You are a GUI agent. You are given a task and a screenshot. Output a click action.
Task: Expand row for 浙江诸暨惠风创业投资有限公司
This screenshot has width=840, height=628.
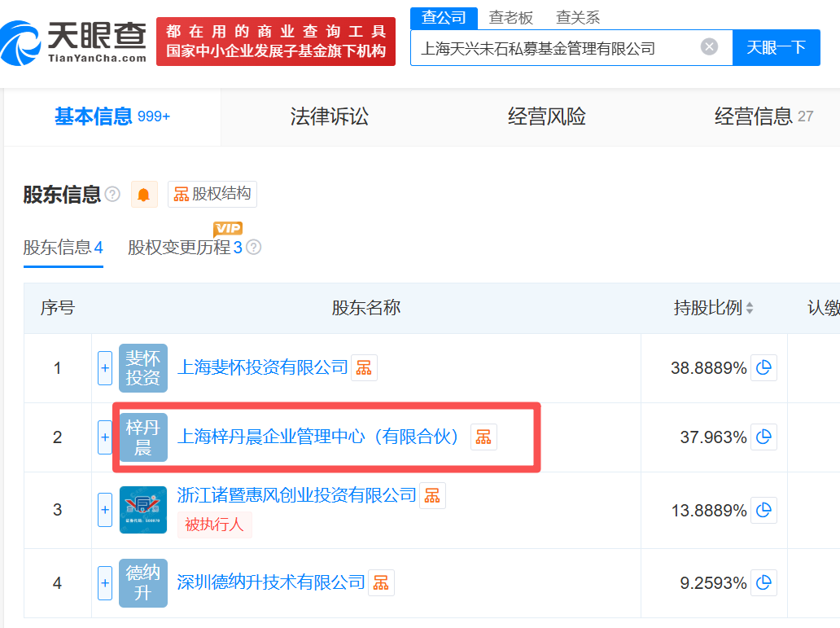105,510
